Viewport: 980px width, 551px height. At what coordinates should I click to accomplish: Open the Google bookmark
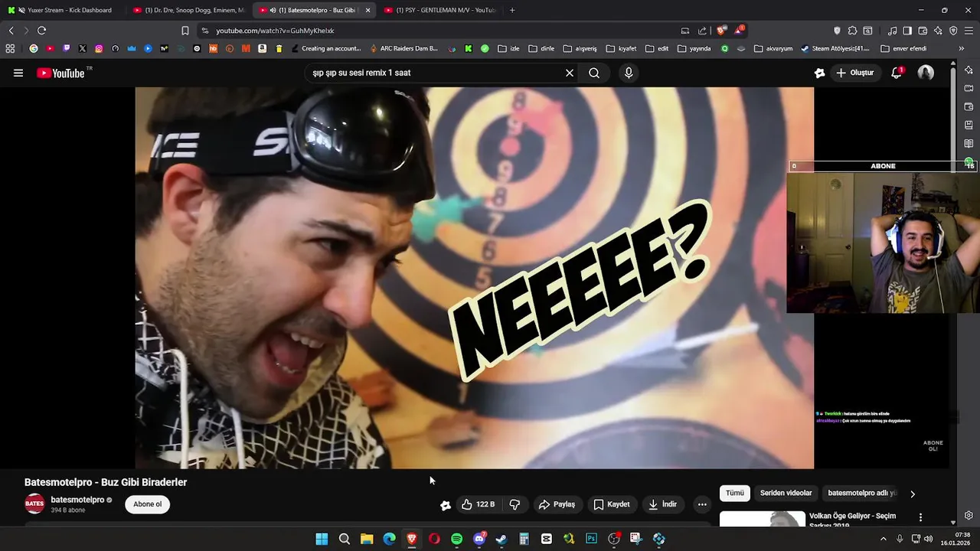click(x=33, y=48)
